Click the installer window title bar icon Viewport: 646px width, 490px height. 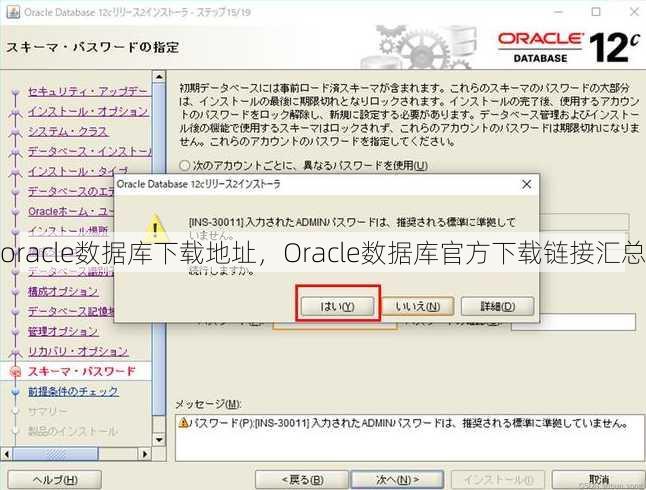click(x=13, y=12)
